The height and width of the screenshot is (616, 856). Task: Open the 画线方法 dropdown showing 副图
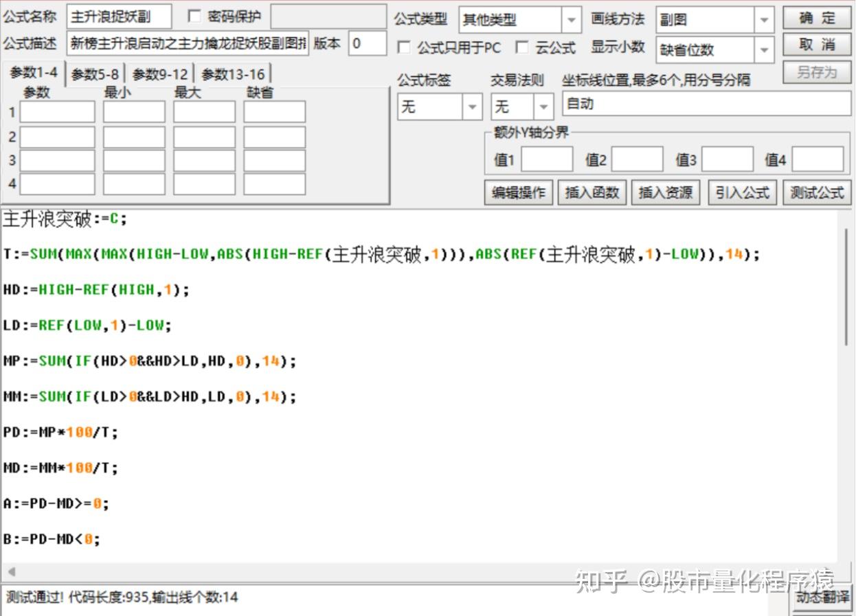tap(714, 20)
